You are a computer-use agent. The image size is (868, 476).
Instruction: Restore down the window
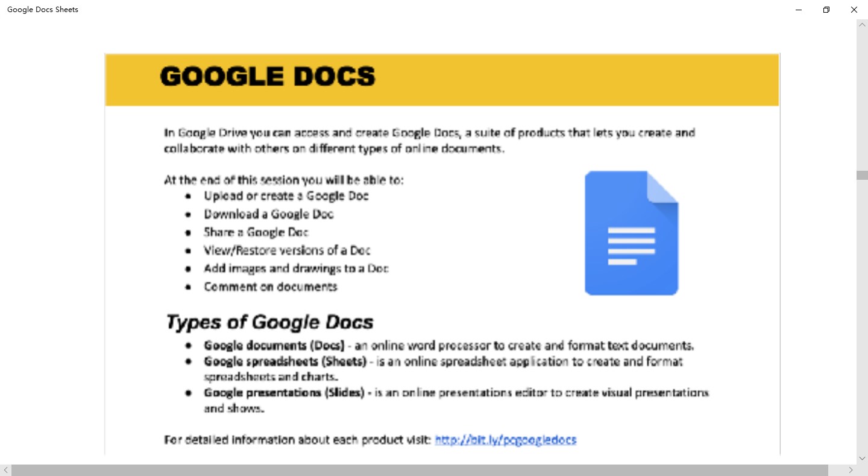tap(826, 10)
